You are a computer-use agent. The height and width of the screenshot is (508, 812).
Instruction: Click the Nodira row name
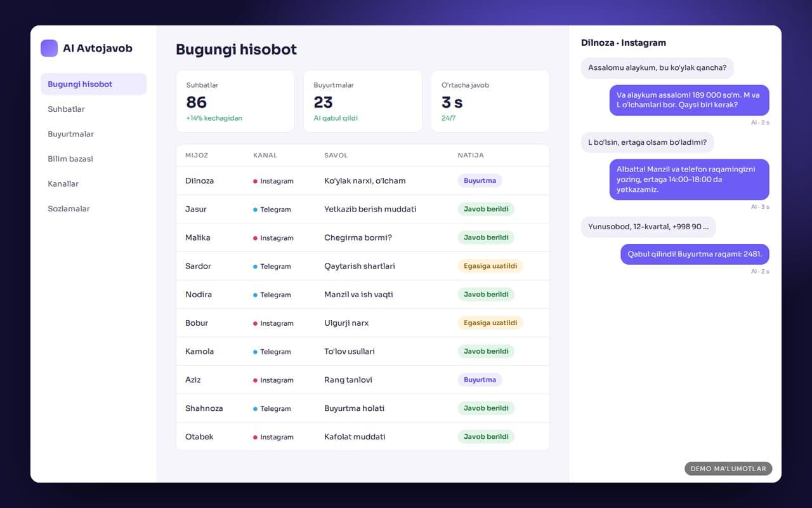click(199, 295)
